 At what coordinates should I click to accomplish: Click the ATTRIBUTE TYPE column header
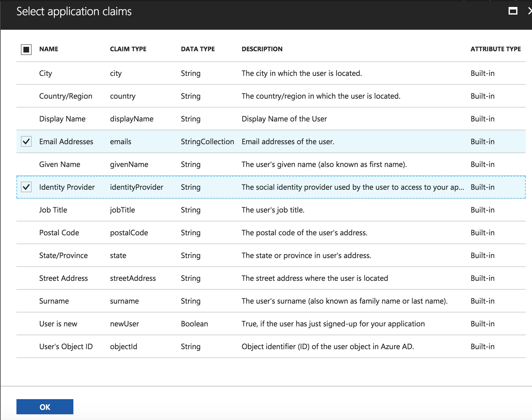tap(496, 49)
